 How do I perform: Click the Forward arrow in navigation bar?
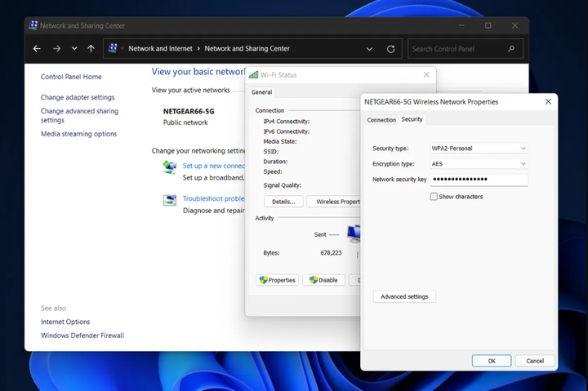pyautogui.click(x=56, y=49)
